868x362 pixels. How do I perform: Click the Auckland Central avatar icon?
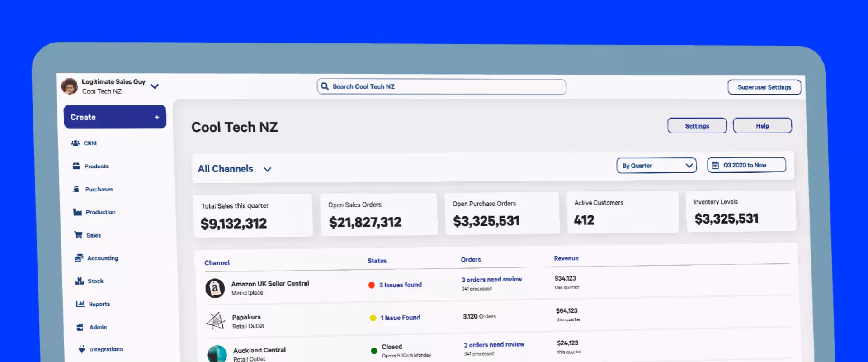click(x=217, y=354)
